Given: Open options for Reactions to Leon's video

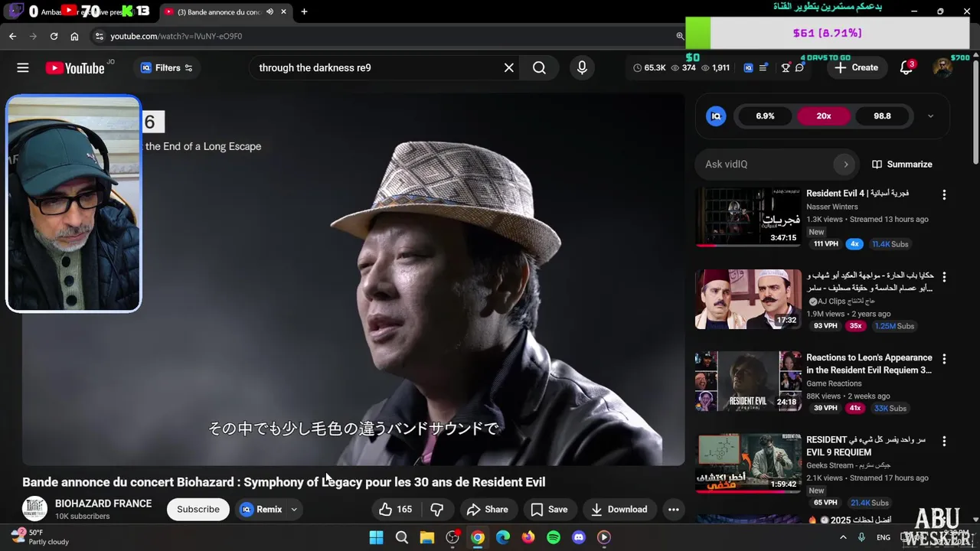Looking at the screenshot, I should [944, 359].
